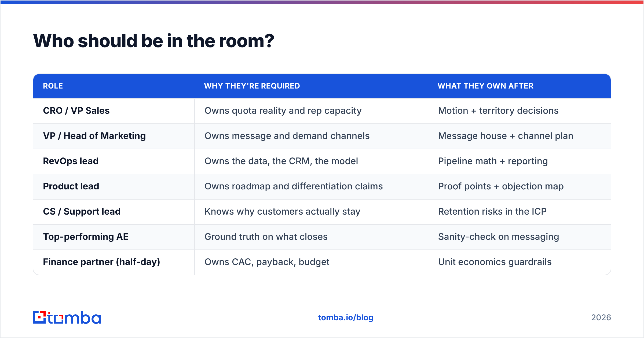The height and width of the screenshot is (338, 644).
Task: Click "Owns roadmap and differentiation claims"
Action: 294,186
